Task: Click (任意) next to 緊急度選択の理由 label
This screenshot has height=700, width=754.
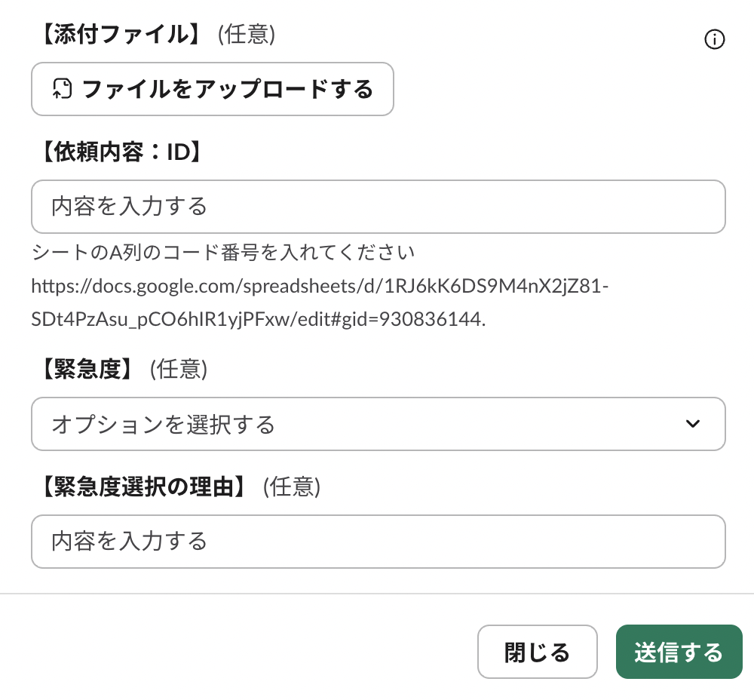Action: 292,487
